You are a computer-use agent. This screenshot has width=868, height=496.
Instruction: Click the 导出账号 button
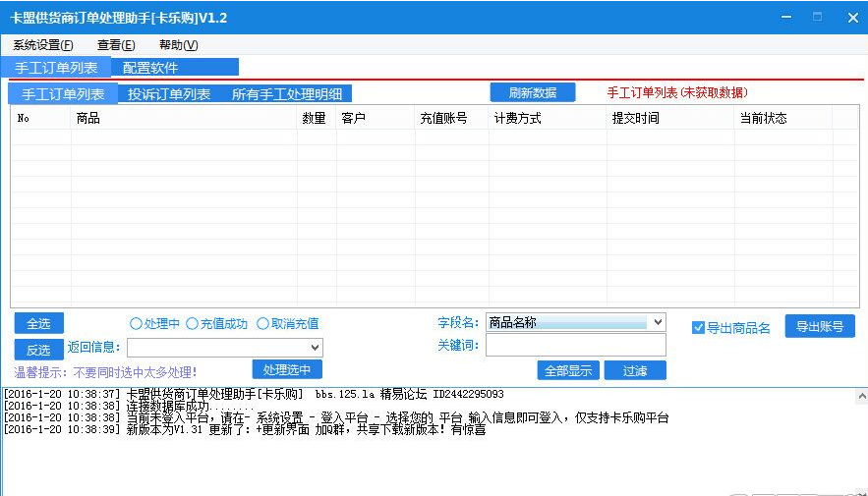(x=820, y=327)
